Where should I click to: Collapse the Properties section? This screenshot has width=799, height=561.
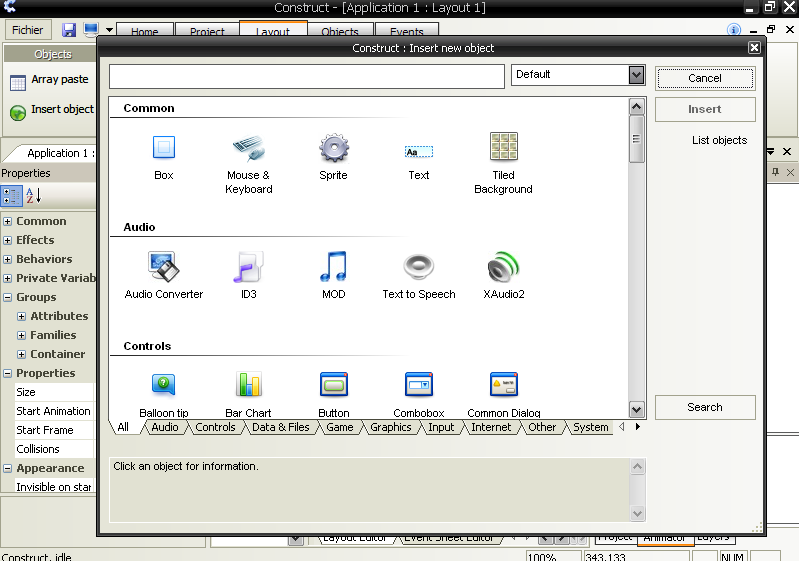[7, 373]
